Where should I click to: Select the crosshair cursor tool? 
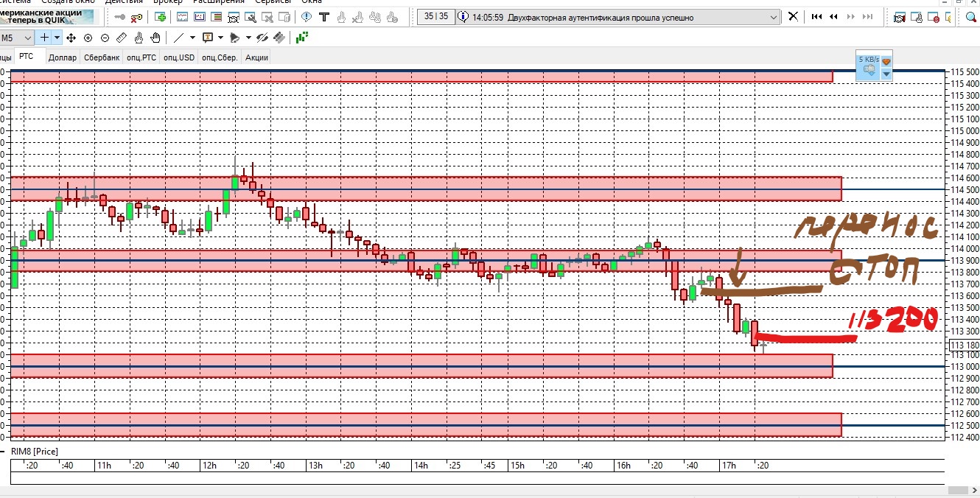point(44,38)
